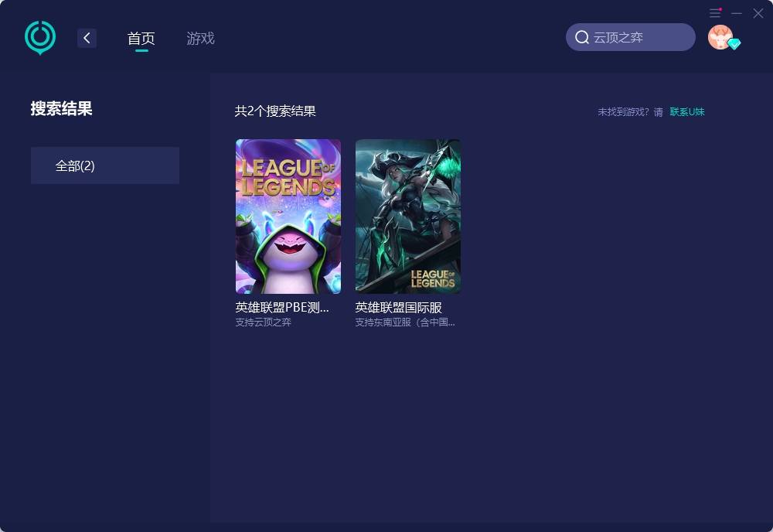Click the magnifier icon in search box
Screen dimensions: 773x532
(x=582, y=37)
